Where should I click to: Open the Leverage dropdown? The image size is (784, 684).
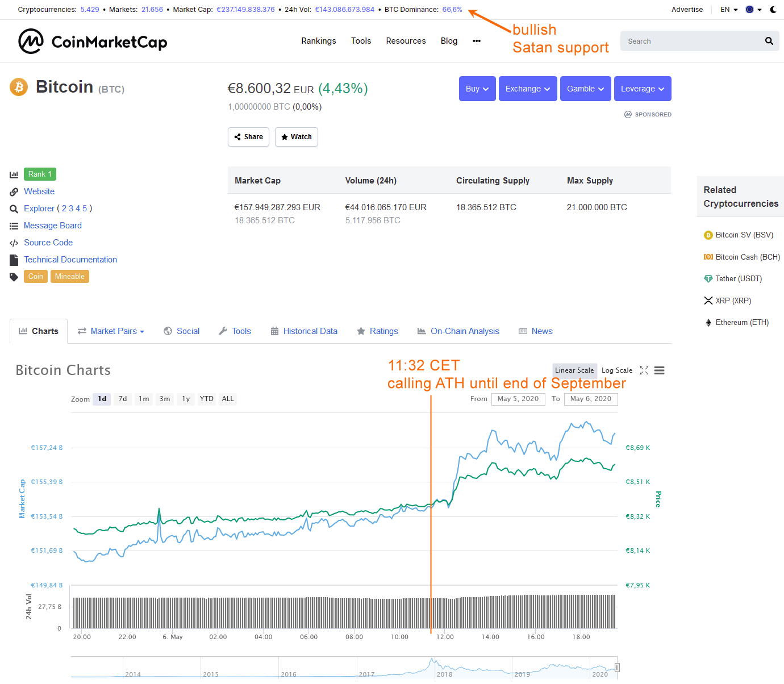point(643,89)
